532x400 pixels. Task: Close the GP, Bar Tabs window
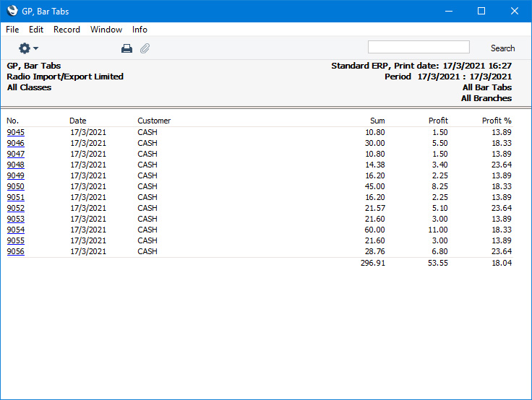click(515, 11)
